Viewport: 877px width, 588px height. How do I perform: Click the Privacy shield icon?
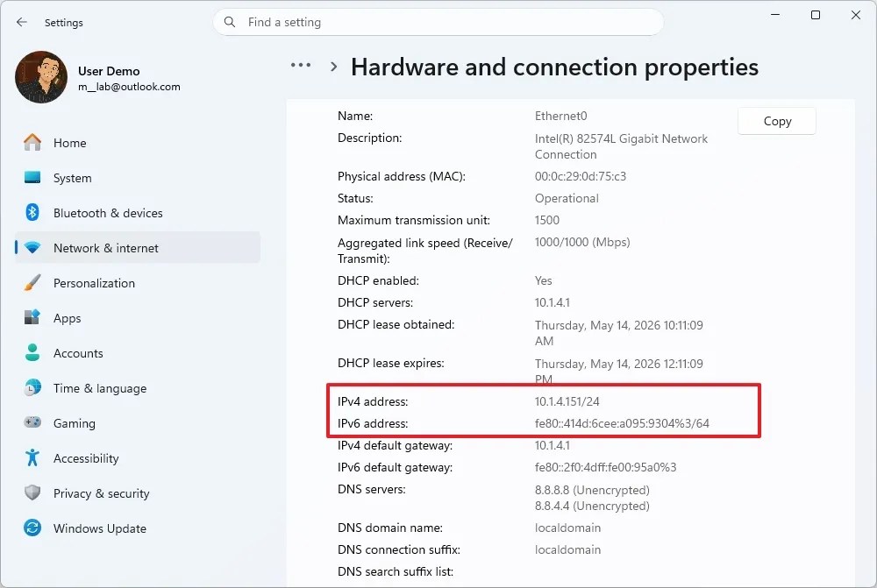tap(32, 492)
